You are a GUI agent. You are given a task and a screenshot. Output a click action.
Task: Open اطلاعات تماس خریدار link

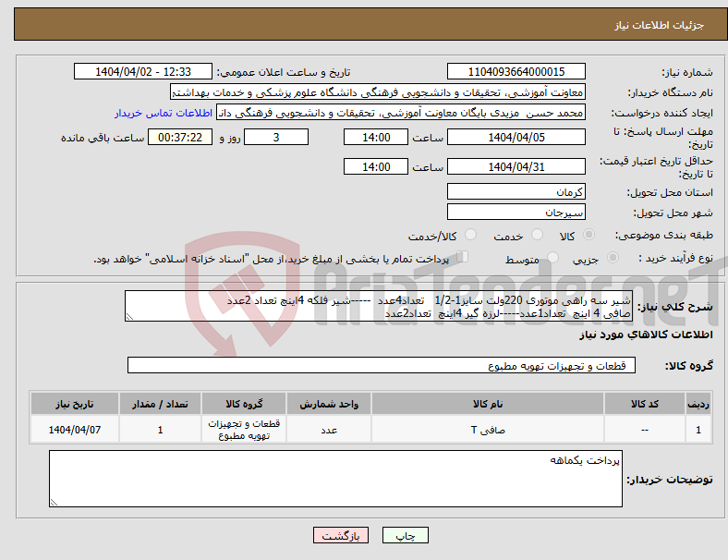(x=164, y=113)
